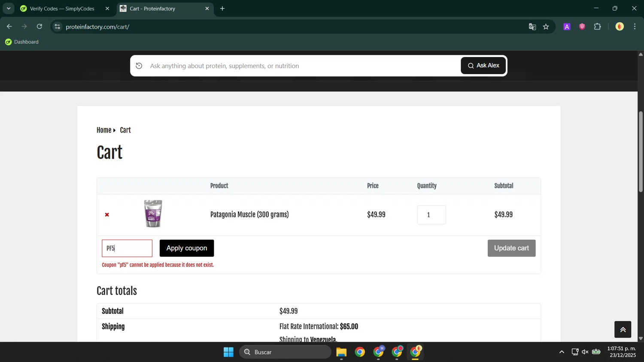
Task: Open the purple A extension
Action: click(x=567, y=27)
